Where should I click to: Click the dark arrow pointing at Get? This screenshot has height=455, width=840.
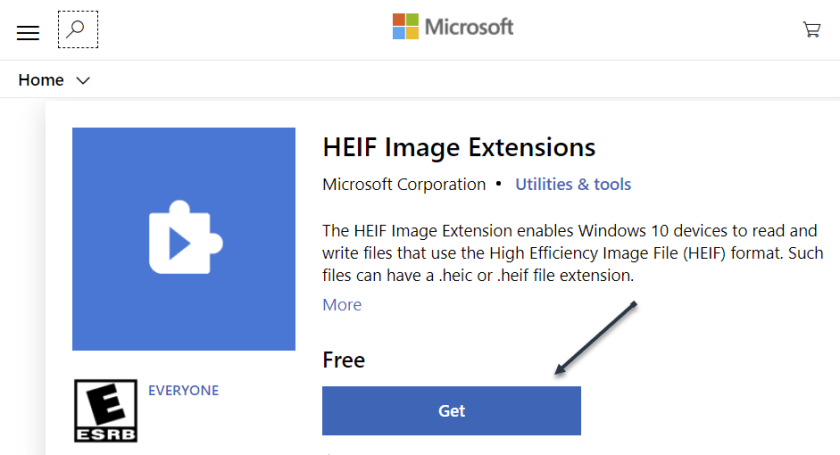(597, 340)
